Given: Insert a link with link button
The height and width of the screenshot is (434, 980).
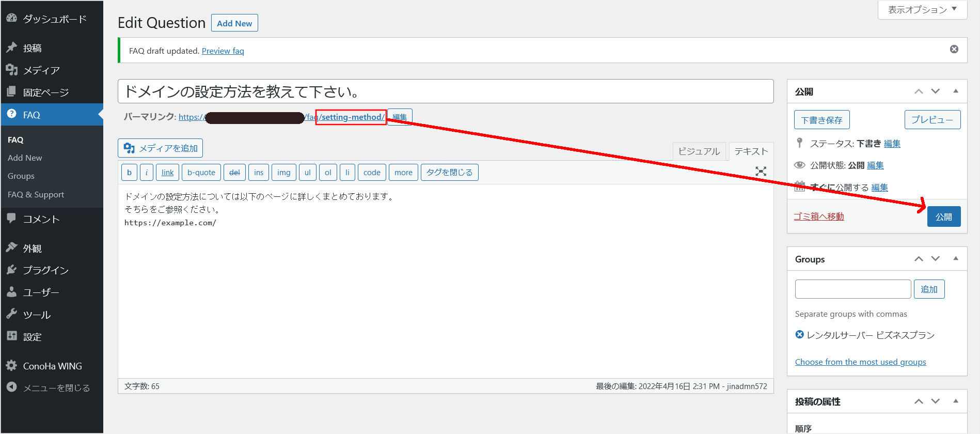Looking at the screenshot, I should (x=168, y=173).
